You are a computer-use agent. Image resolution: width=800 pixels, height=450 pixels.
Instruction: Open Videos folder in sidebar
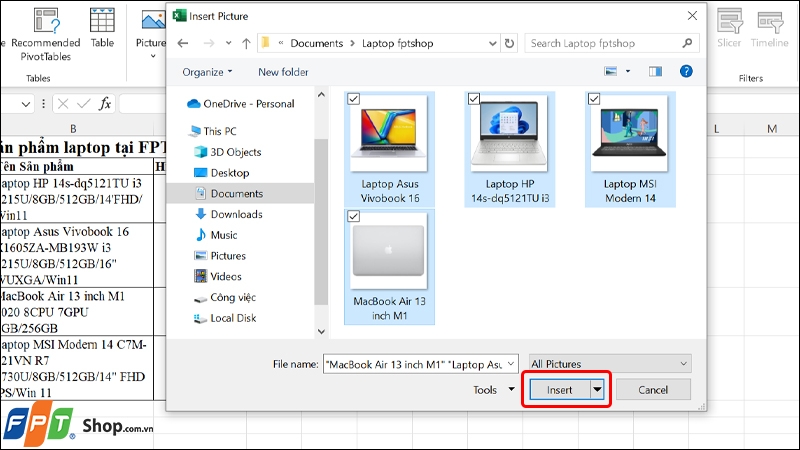click(x=218, y=277)
